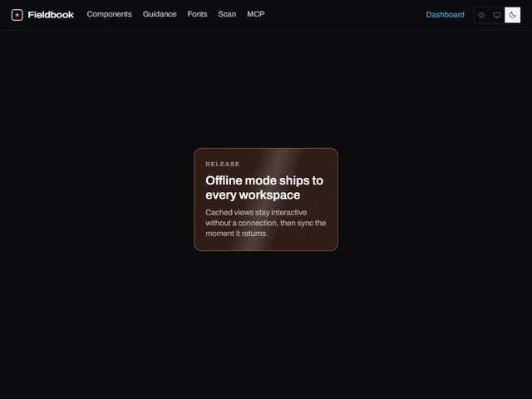532x399 pixels.
Task: Open the Dashboard link
Action: pos(445,15)
